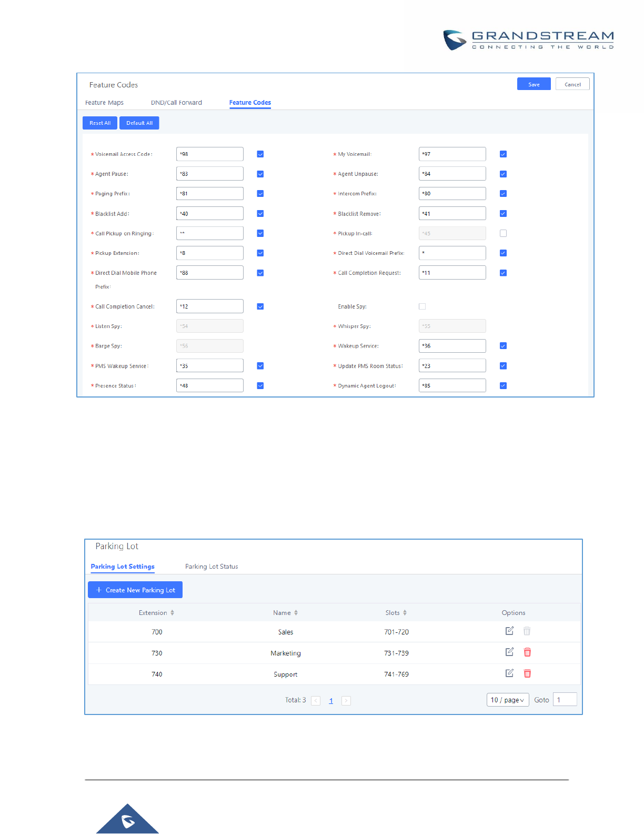Toggle Presence Status checkbox
This screenshot has width=644, height=834.
[x=260, y=386]
